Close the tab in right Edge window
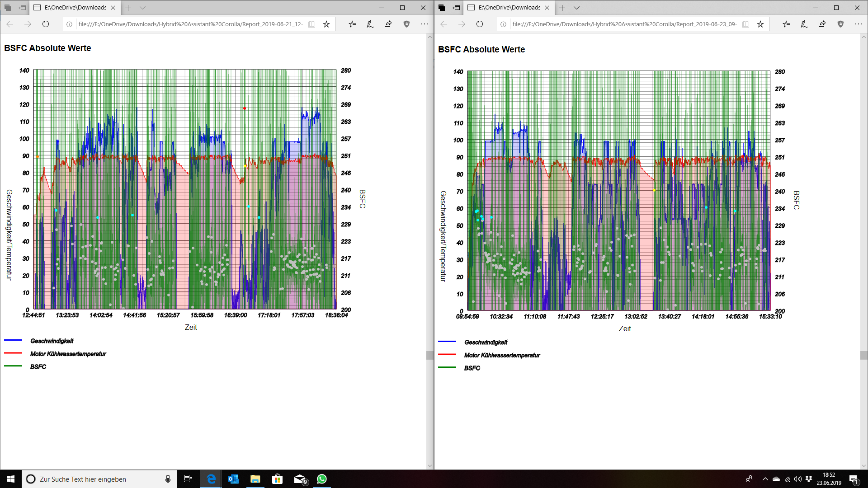 coord(547,8)
